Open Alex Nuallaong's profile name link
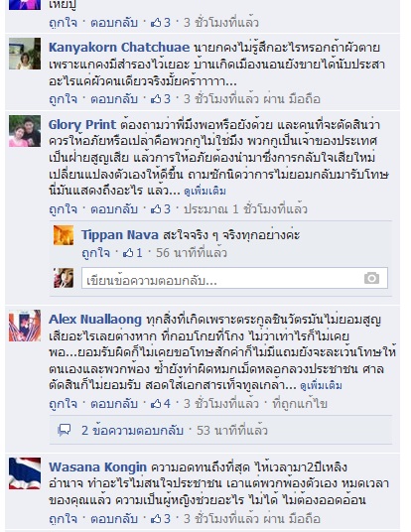The image size is (411, 532). [x=95, y=320]
